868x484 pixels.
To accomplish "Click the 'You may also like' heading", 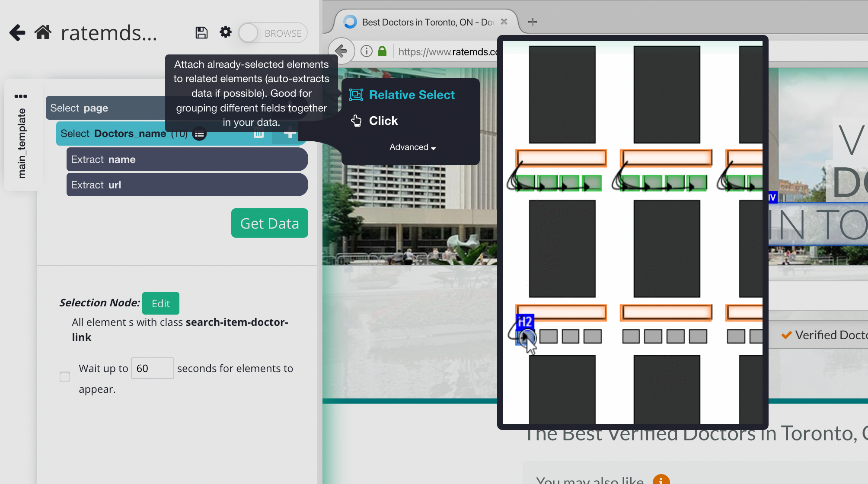I will (x=590, y=480).
